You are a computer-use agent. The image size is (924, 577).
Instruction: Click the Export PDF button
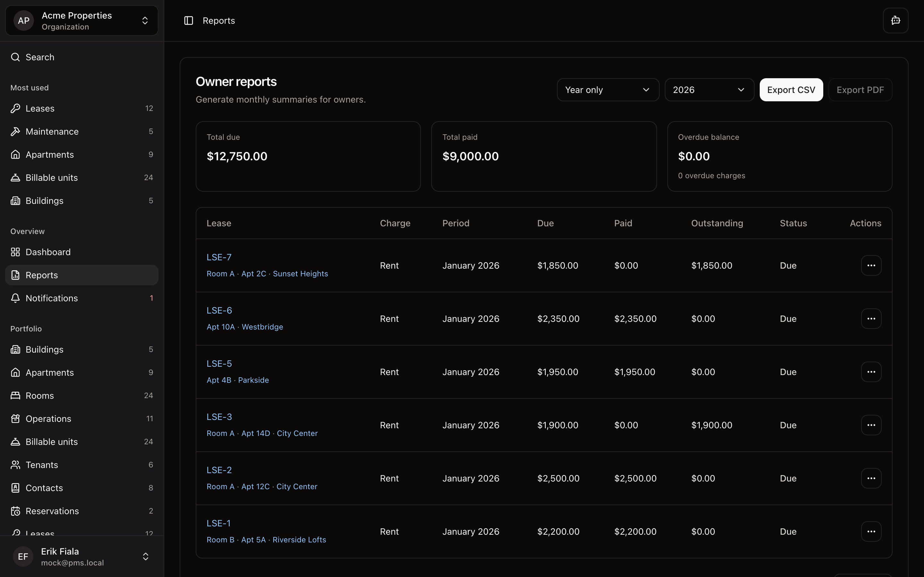pyautogui.click(x=860, y=90)
